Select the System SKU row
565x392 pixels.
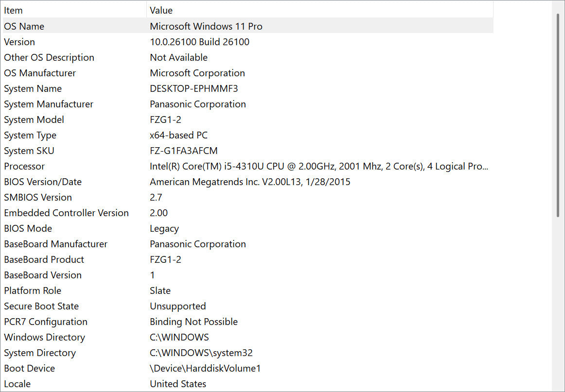[x=29, y=151]
